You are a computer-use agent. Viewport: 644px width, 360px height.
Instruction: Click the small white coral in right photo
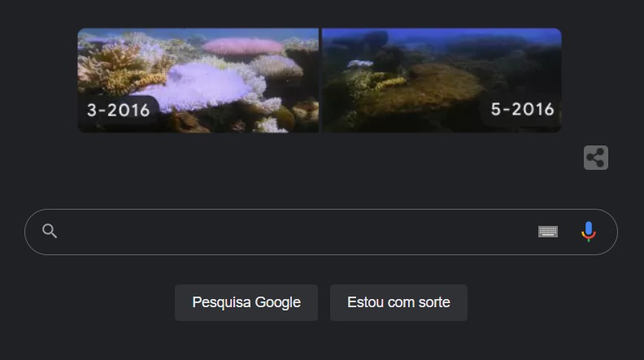click(359, 63)
